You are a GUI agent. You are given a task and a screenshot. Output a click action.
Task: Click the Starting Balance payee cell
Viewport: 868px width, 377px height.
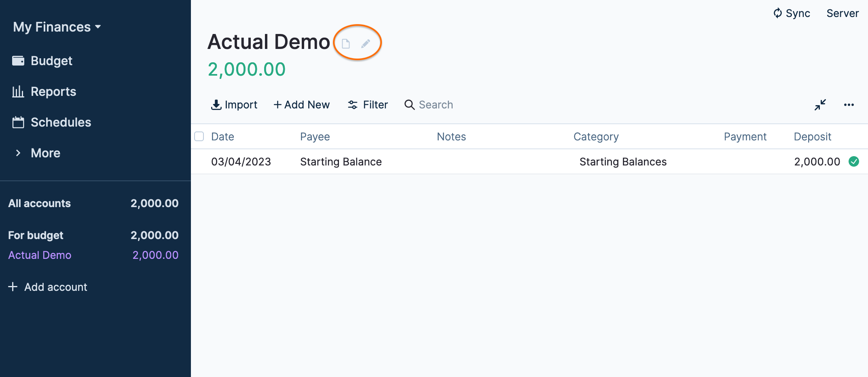[341, 161]
